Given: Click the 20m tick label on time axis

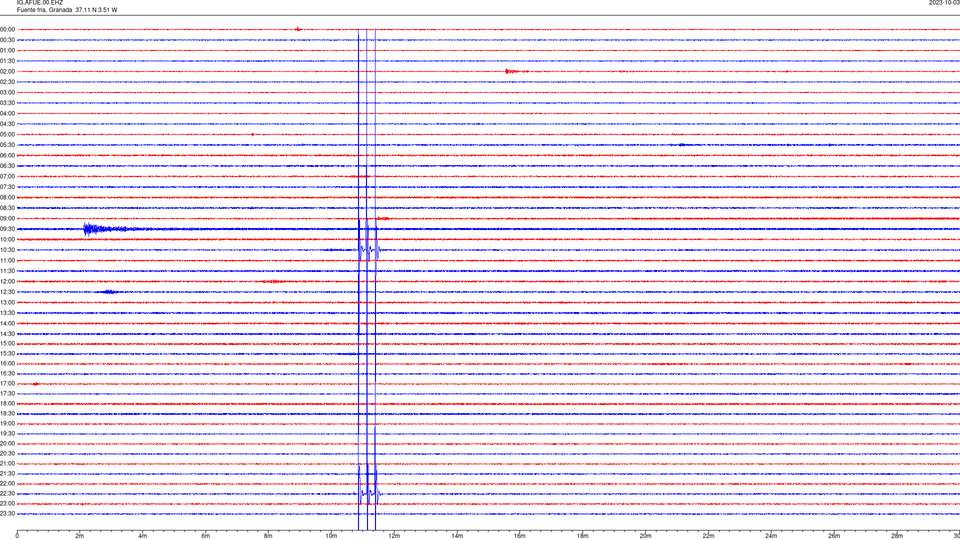Looking at the screenshot, I should coord(645,536).
